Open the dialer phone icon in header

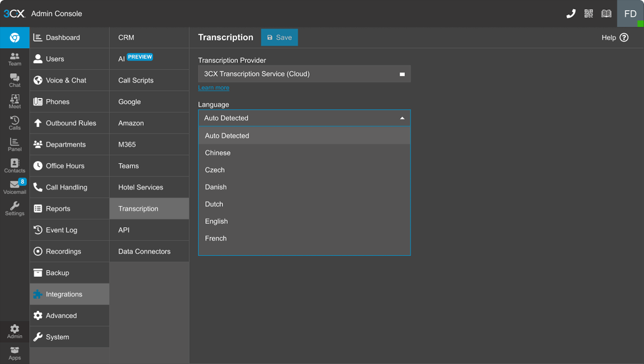point(571,14)
